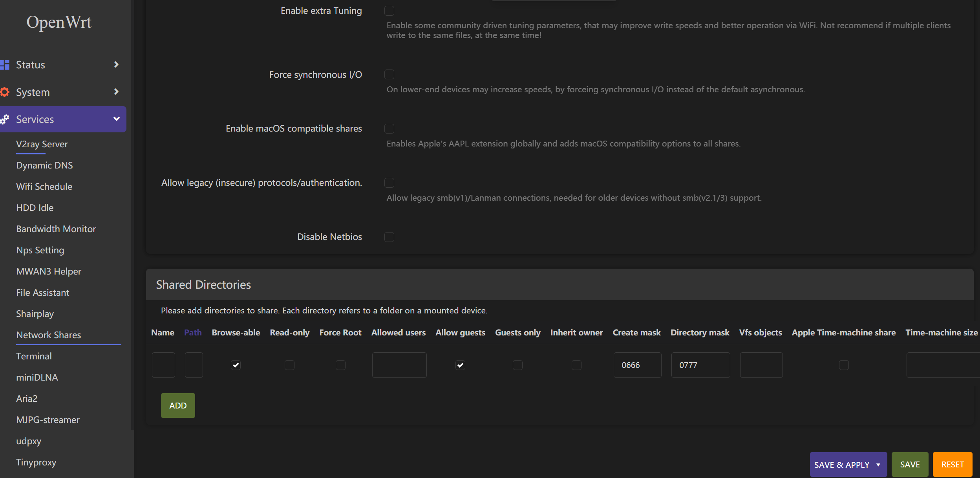The width and height of the screenshot is (980, 478).
Task: Open Bandwidth Monitor page
Action: click(x=56, y=229)
